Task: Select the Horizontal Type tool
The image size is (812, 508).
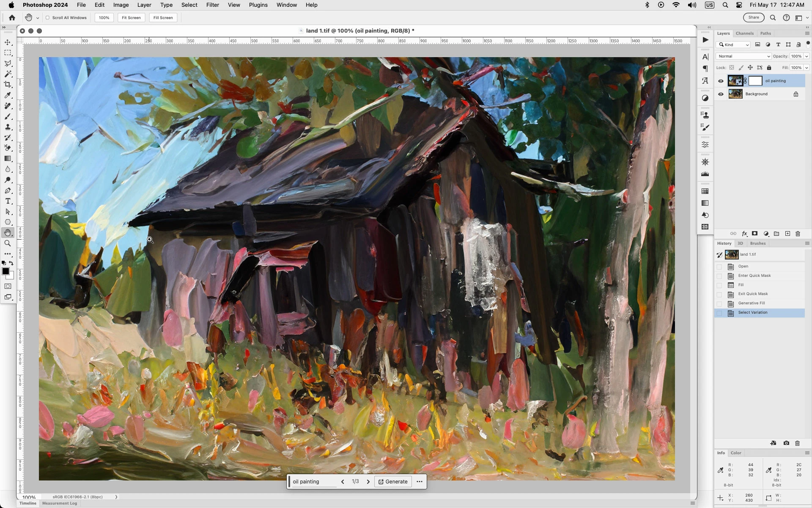Action: [8, 201]
